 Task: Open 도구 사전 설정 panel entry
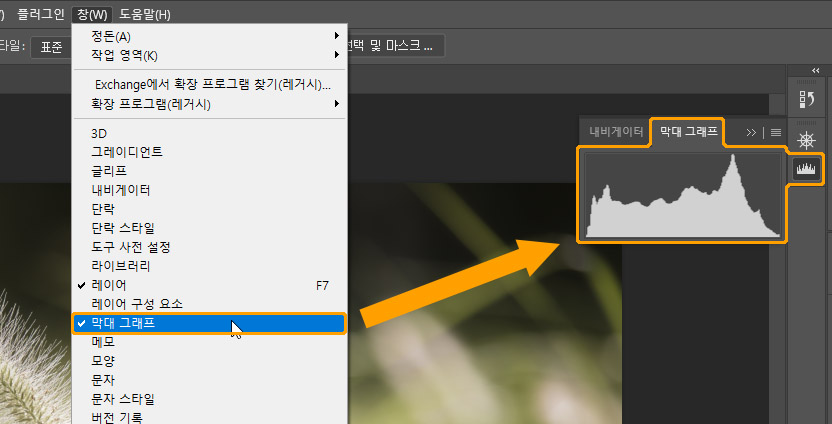click(209, 247)
